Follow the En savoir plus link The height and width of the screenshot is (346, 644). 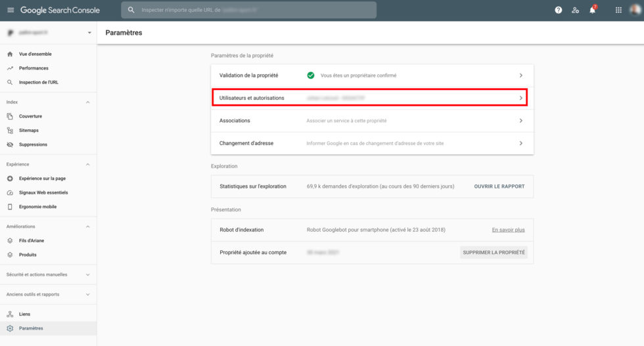coord(508,230)
